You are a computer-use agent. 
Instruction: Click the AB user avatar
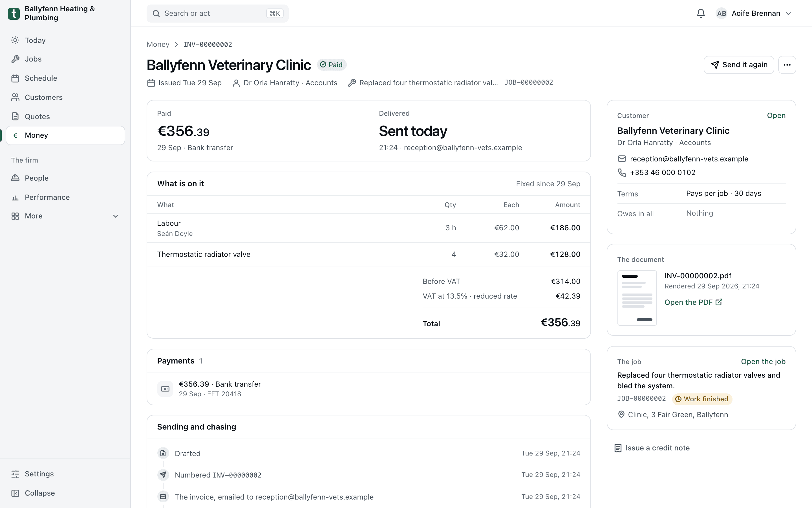coord(721,14)
